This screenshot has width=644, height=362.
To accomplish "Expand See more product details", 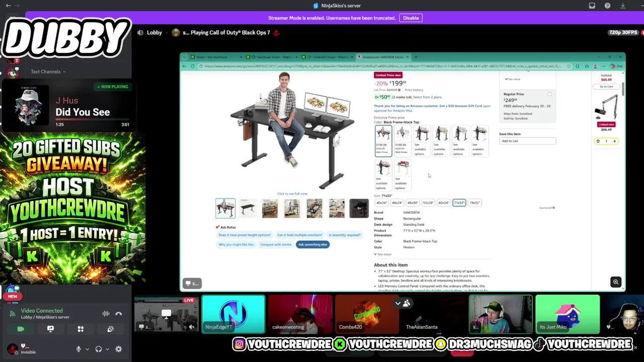I will click(383, 254).
